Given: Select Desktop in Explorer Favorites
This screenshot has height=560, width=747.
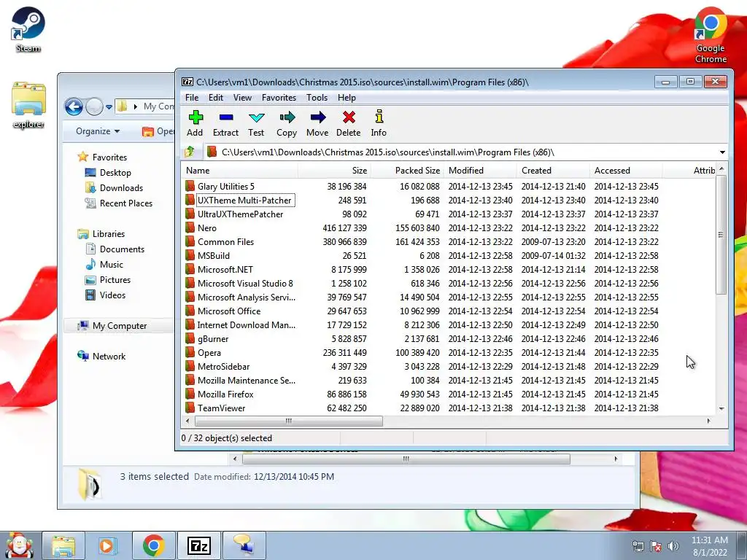Looking at the screenshot, I should click(x=115, y=173).
